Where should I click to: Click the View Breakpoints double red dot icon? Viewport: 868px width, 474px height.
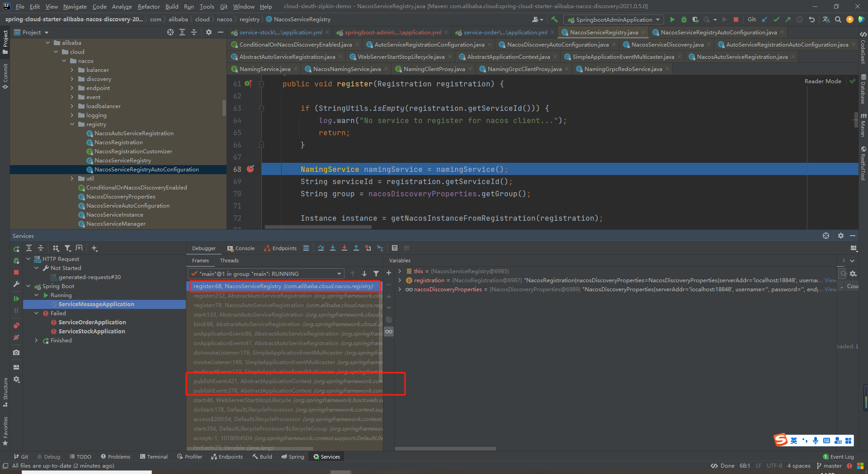click(x=16, y=326)
